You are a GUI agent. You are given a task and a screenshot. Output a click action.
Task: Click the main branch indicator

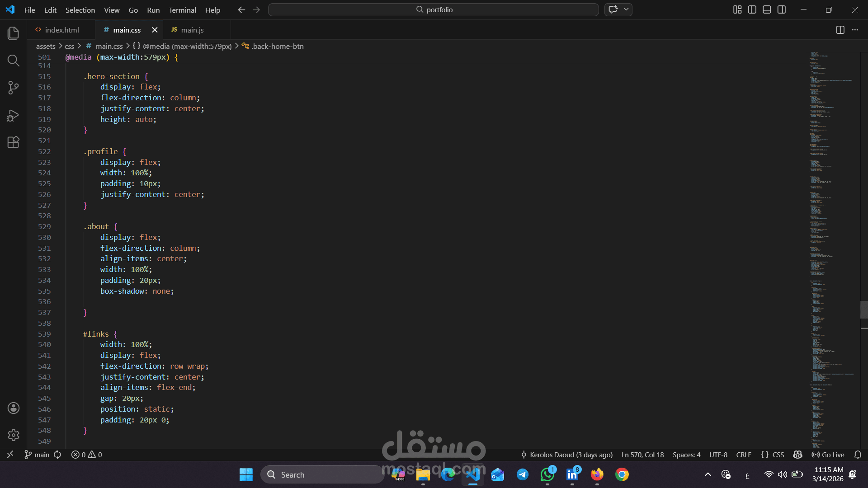[37, 455]
